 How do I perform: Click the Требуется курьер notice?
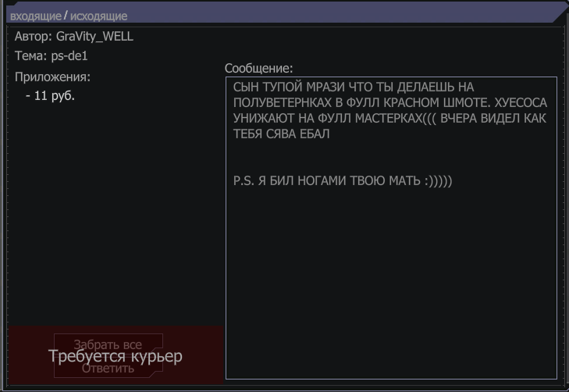point(116,356)
